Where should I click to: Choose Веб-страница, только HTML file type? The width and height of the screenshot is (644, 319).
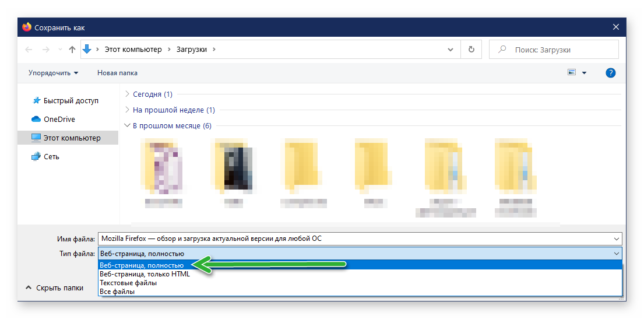tap(145, 274)
